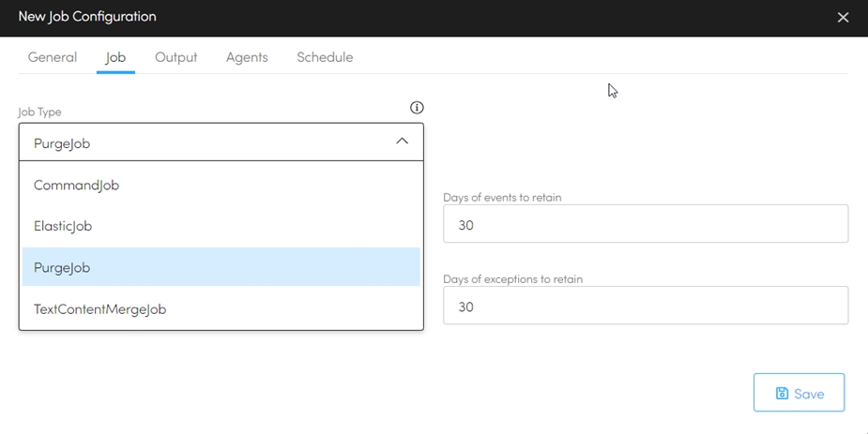Click the floppy disk icon on Save
The height and width of the screenshot is (434, 868).
[782, 394]
